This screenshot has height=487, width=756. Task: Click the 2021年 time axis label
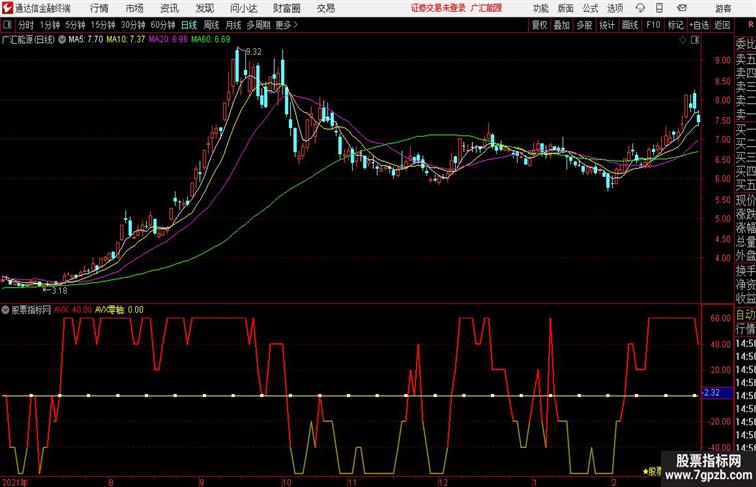point(14,483)
